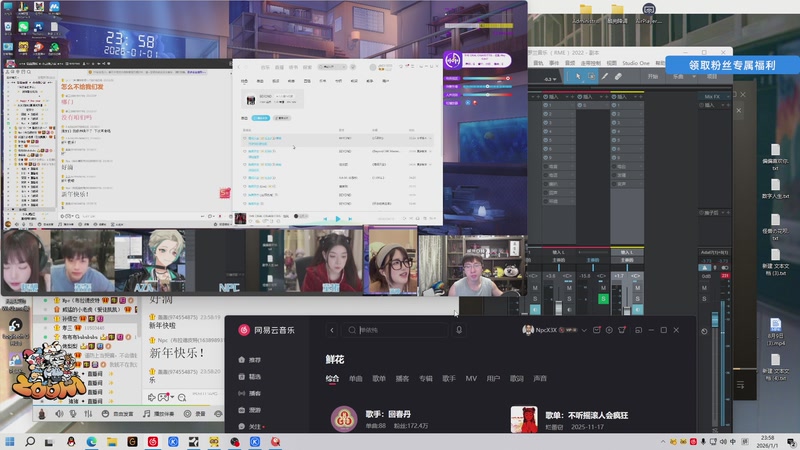
Task: Solo the +1.7 mixer channel
Action: tap(637, 299)
